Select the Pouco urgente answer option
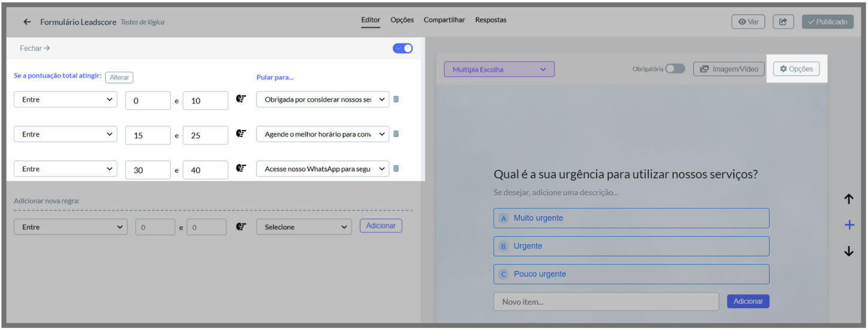 click(x=631, y=274)
